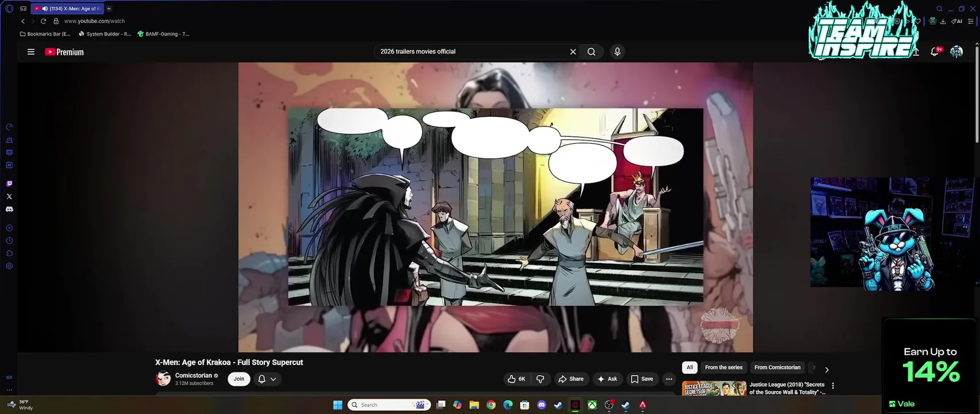The height and width of the screenshot is (414, 980).
Task: Select the All filter chip
Action: pyautogui.click(x=690, y=367)
